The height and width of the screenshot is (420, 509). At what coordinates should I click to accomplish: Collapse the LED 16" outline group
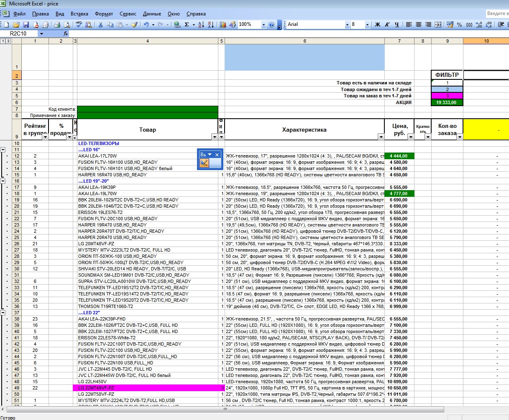pyautogui.click(x=3, y=150)
